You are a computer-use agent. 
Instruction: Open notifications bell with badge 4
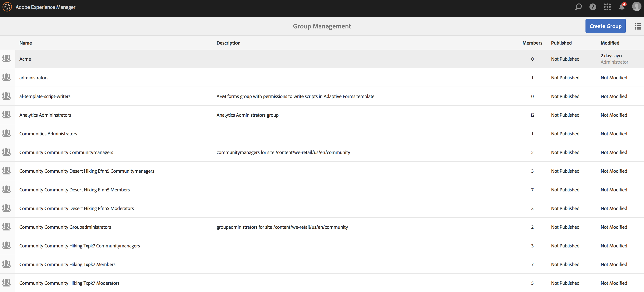622,7
